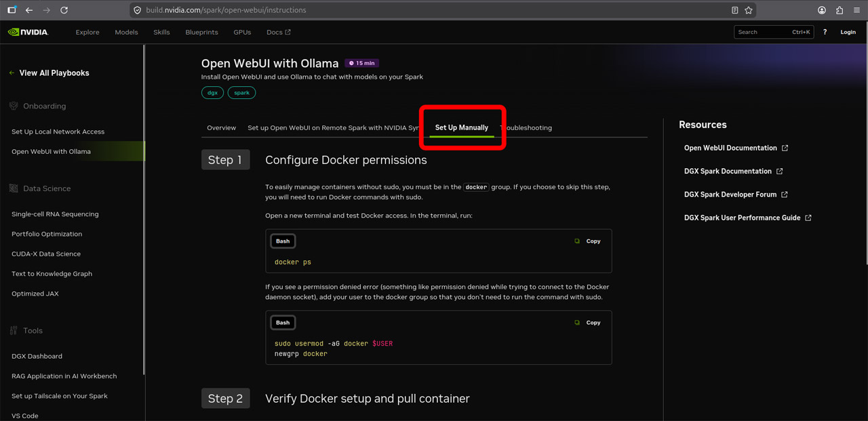Open the Blueprints menu
Image resolution: width=868 pixels, height=421 pixels.
click(x=201, y=32)
